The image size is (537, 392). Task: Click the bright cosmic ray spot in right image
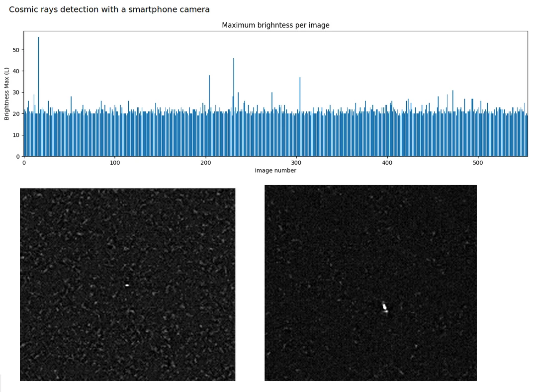coord(384,307)
